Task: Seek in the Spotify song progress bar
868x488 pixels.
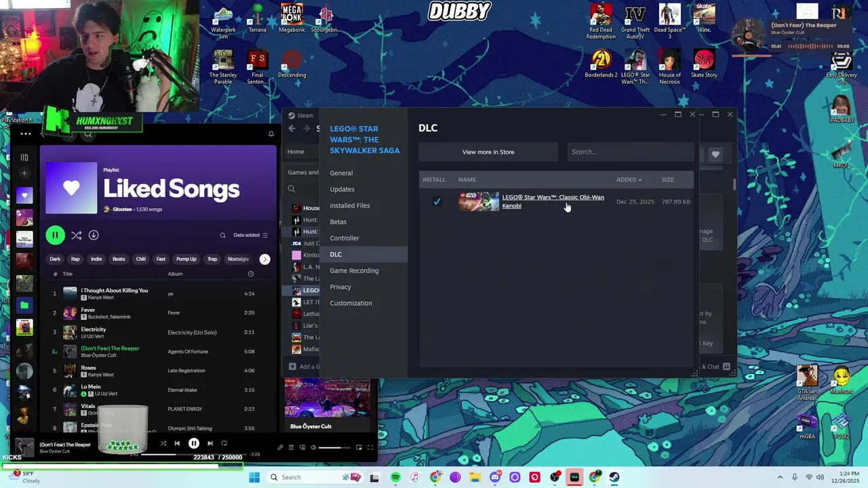Action: click(x=193, y=453)
